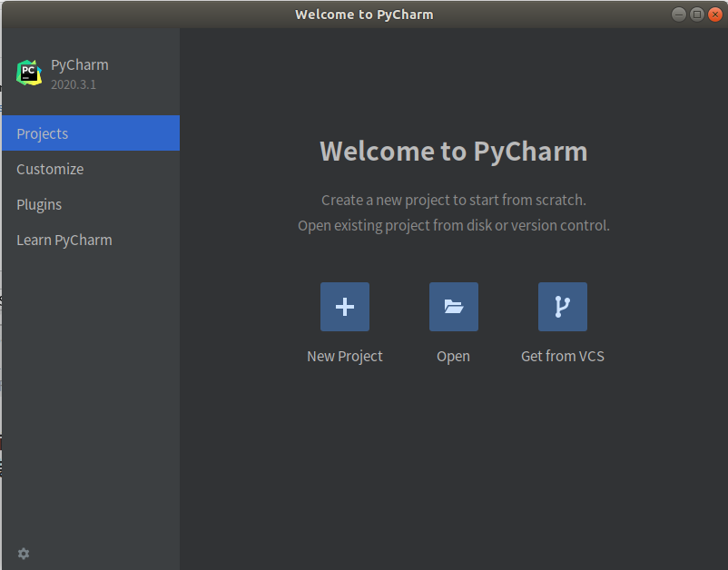This screenshot has height=570, width=728.
Task: Open the Plugins tab
Action: [x=91, y=204]
